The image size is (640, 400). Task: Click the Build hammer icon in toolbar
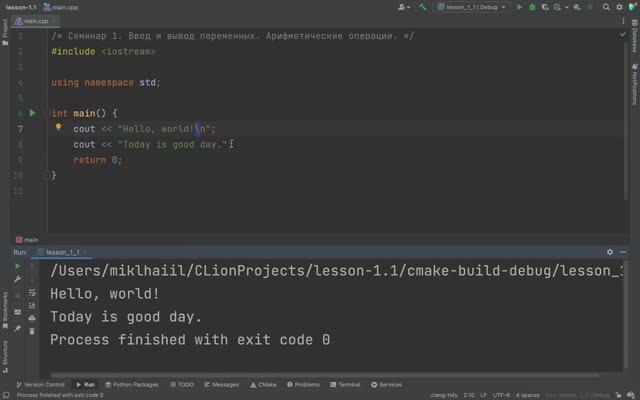click(x=422, y=7)
